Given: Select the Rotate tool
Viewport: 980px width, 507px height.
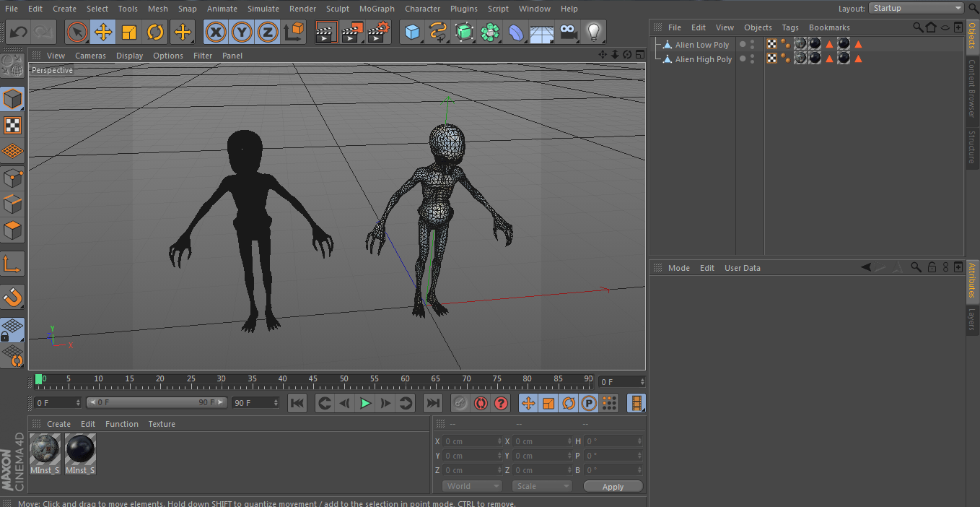Looking at the screenshot, I should pos(155,32).
